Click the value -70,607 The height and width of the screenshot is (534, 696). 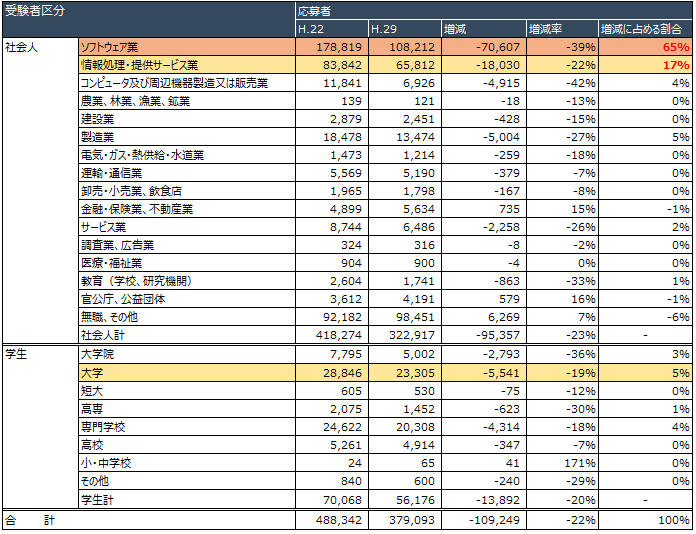[498, 47]
